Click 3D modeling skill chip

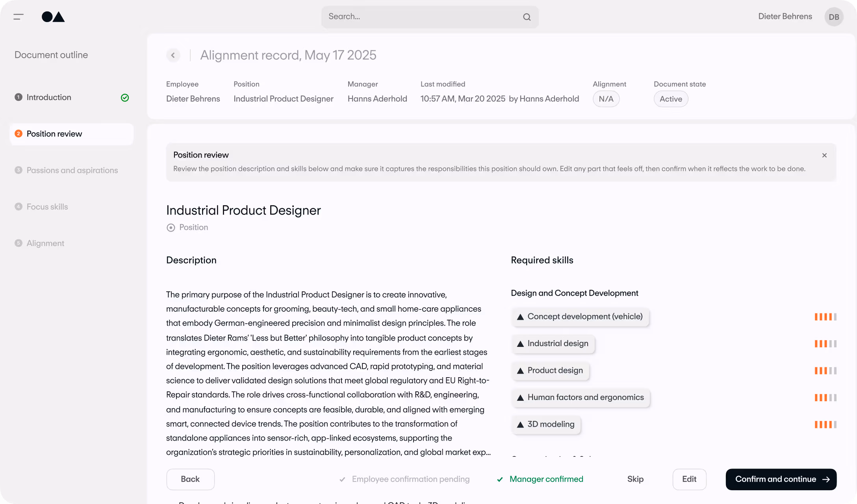pyautogui.click(x=546, y=424)
